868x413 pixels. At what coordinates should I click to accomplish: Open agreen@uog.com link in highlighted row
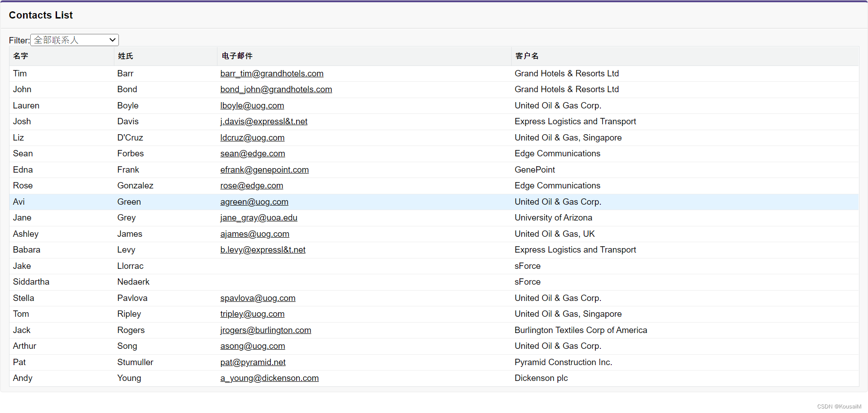(x=254, y=202)
